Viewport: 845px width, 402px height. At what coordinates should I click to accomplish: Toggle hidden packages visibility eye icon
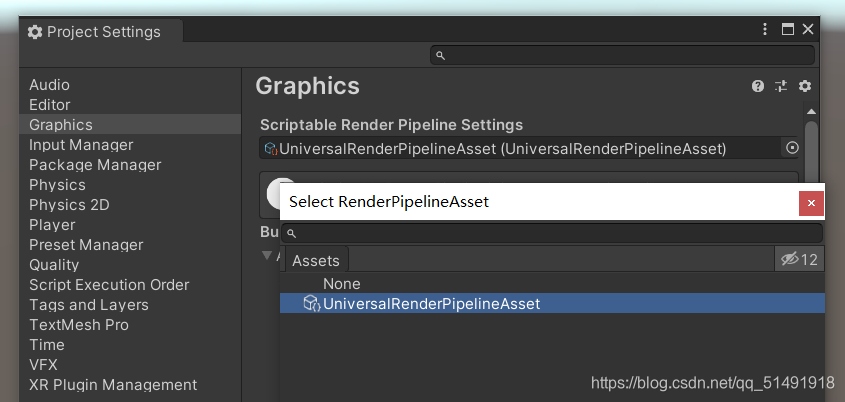(x=799, y=260)
